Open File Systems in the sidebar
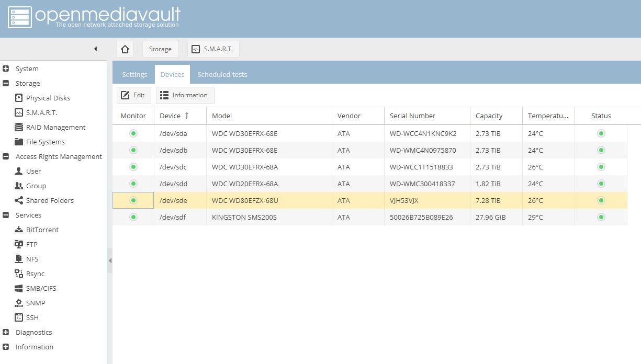 click(x=40, y=142)
